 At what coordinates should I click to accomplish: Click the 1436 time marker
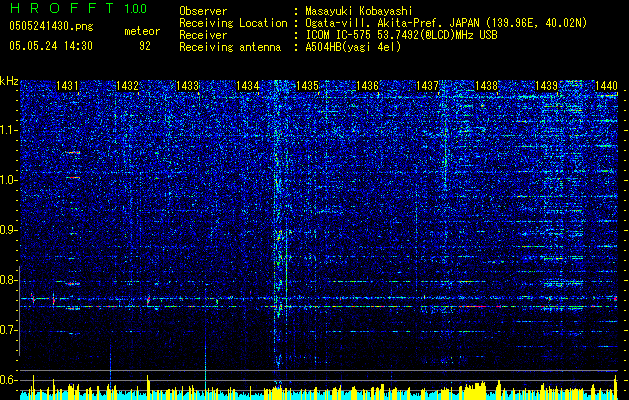(x=367, y=86)
